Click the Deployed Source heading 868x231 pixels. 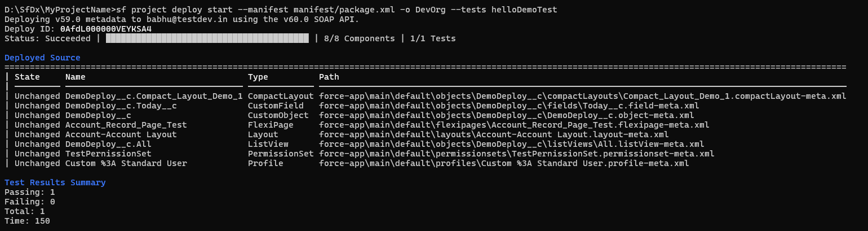click(x=42, y=58)
